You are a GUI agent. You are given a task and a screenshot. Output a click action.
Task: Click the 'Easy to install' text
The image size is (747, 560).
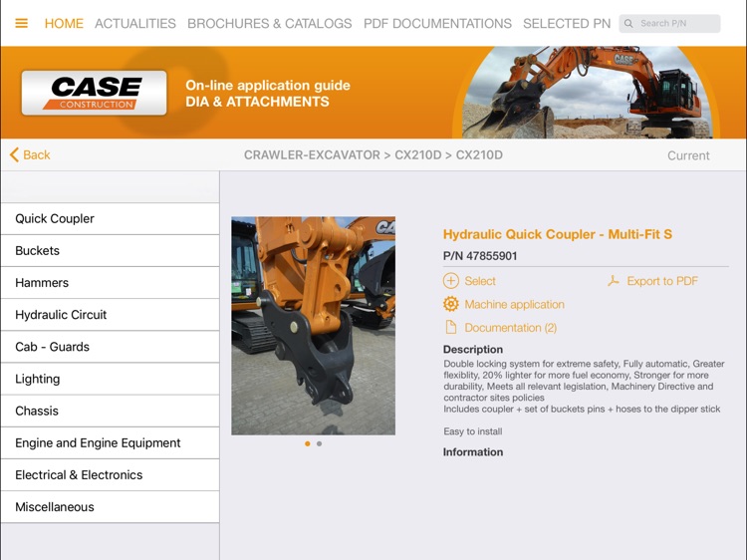[472, 431]
